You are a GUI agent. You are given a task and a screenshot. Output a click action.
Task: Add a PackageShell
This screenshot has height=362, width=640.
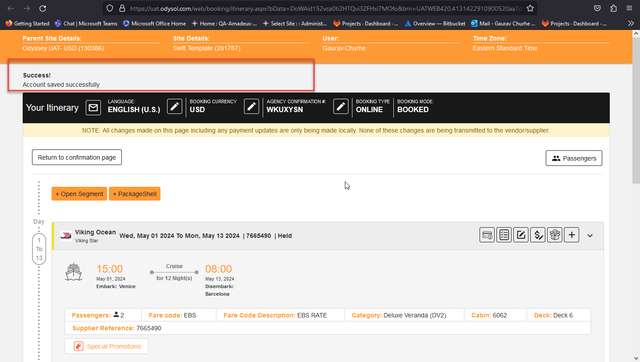(134, 194)
